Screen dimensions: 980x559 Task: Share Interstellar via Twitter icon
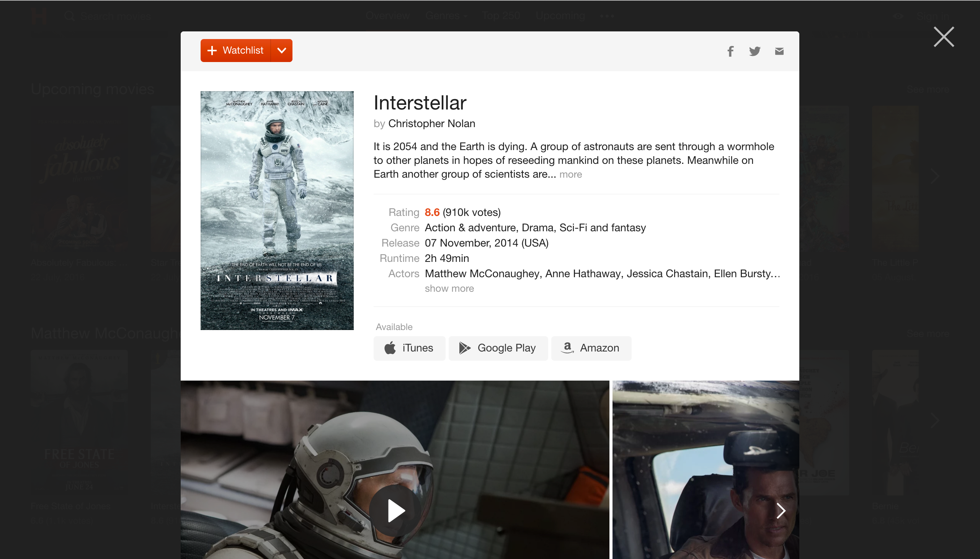(755, 51)
